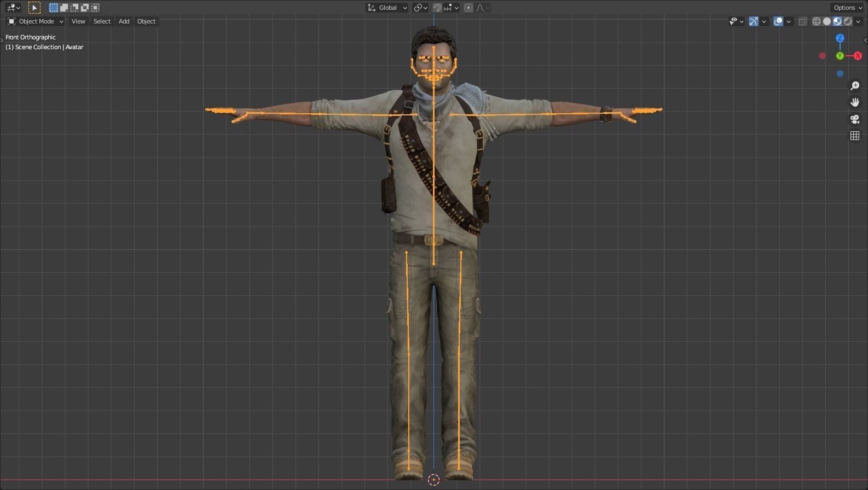Image resolution: width=868 pixels, height=490 pixels.
Task: Open the View menu
Action: pos(78,21)
